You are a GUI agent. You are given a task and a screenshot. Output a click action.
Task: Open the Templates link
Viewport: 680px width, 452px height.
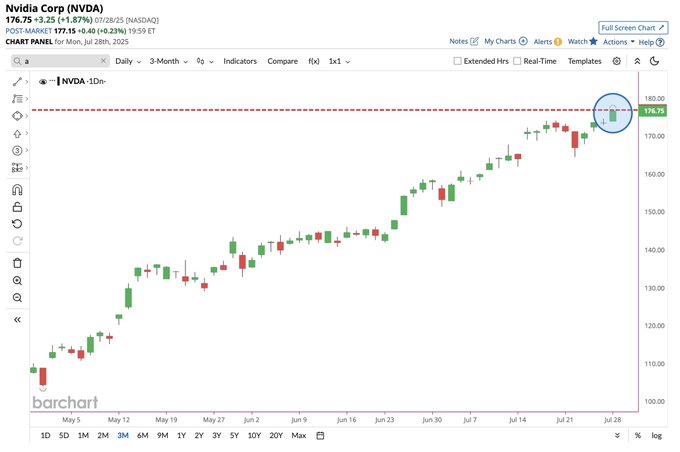click(585, 61)
